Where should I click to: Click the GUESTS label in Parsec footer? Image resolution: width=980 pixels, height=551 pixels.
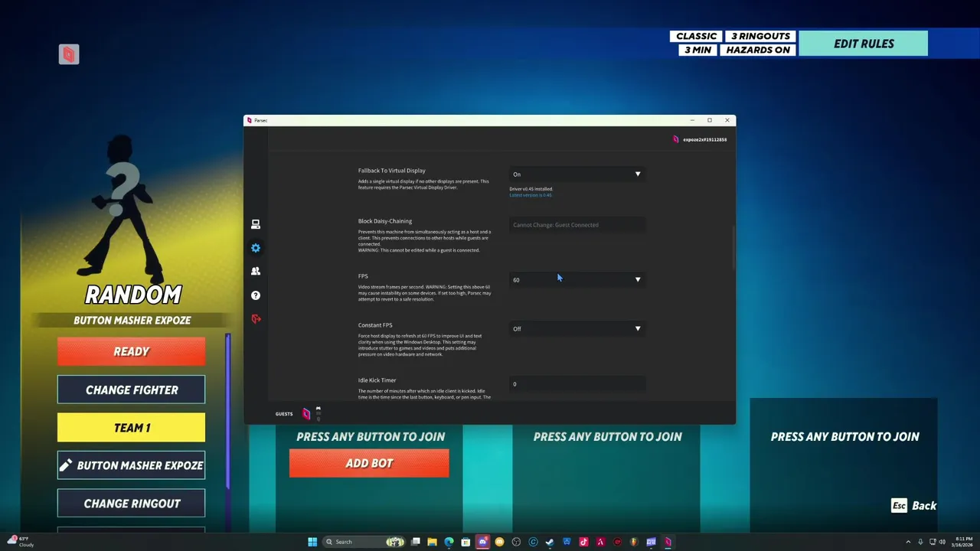[284, 414]
